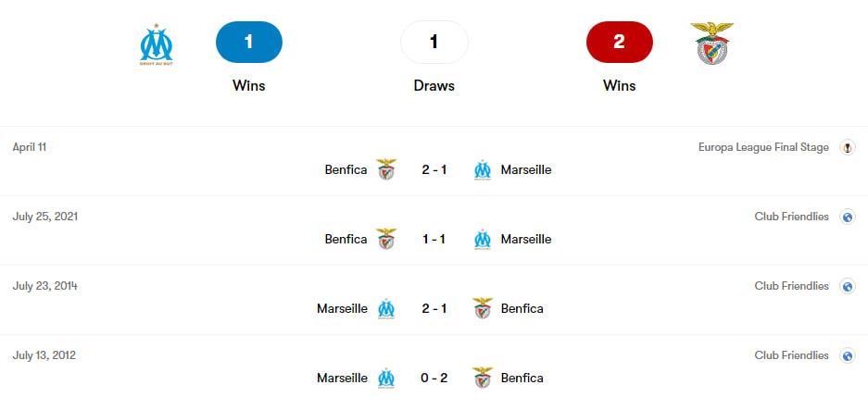Click the white draws count badge
This screenshot has height=410, width=868.
point(434,42)
